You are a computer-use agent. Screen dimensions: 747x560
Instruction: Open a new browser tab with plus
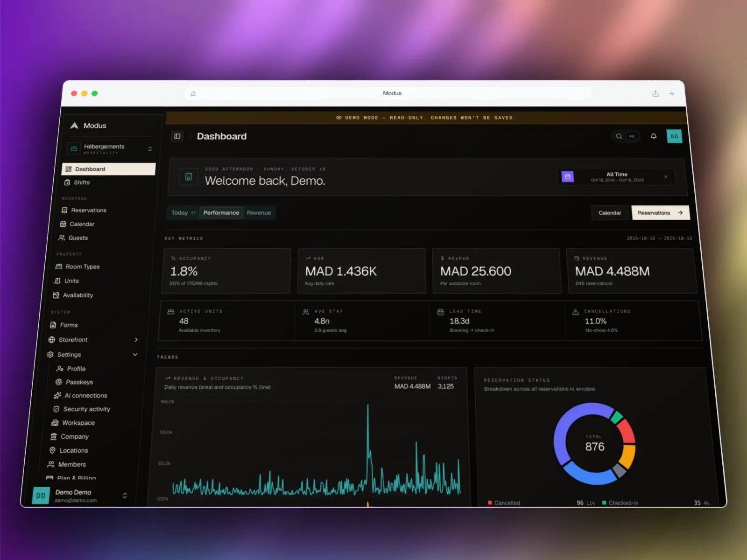coord(672,93)
